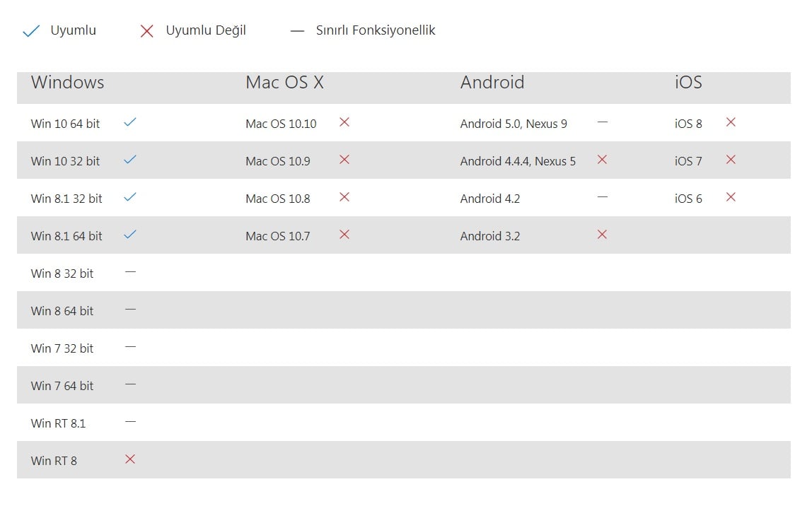Select the 'Android 4.4.4, Nexus 5' label
The width and height of the screenshot is (812, 506).
pyautogui.click(x=518, y=161)
